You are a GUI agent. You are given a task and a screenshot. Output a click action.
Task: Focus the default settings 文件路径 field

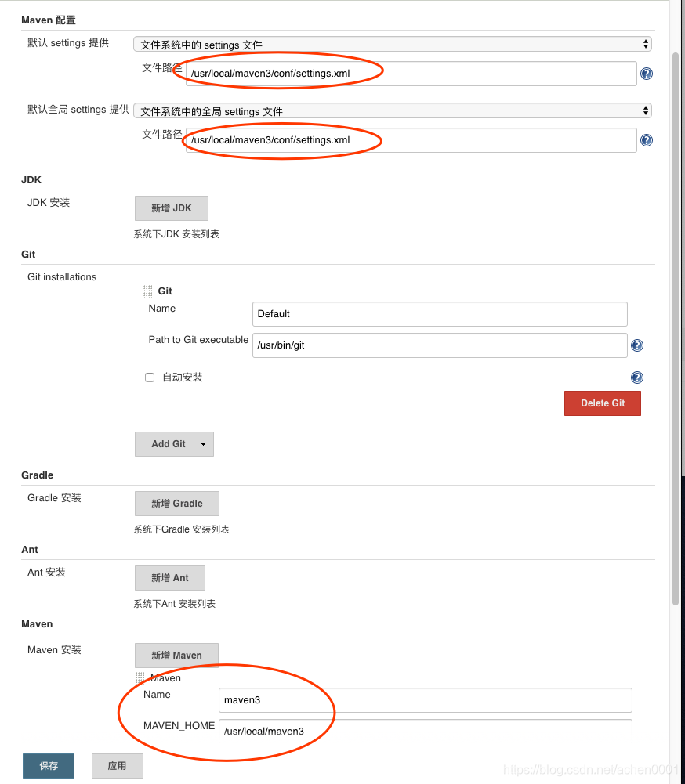click(411, 74)
